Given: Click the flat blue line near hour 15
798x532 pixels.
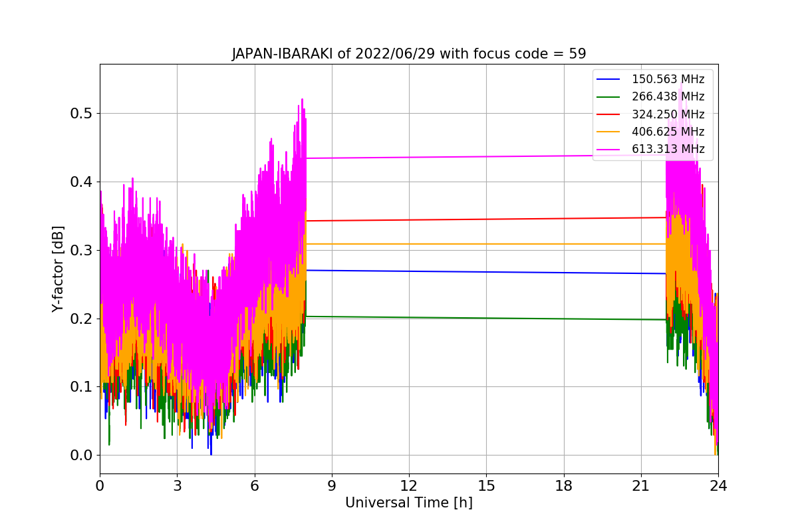Looking at the screenshot, I should click(486, 271).
